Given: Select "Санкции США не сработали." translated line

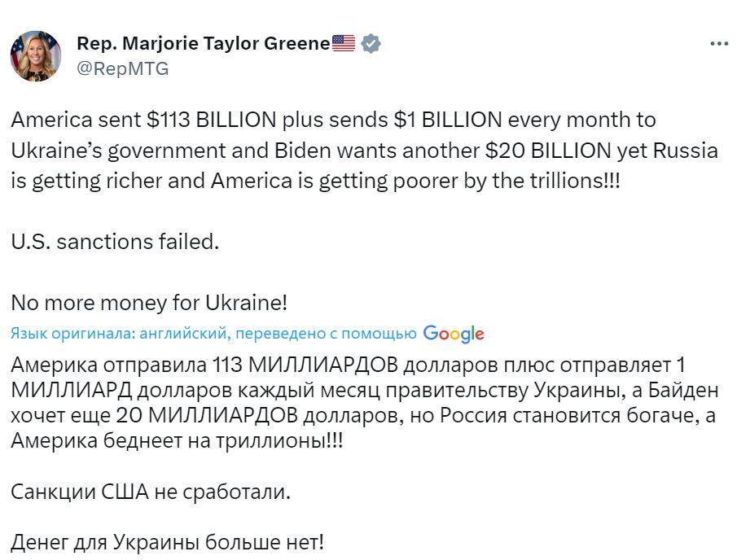Looking at the screenshot, I should click(151, 492).
